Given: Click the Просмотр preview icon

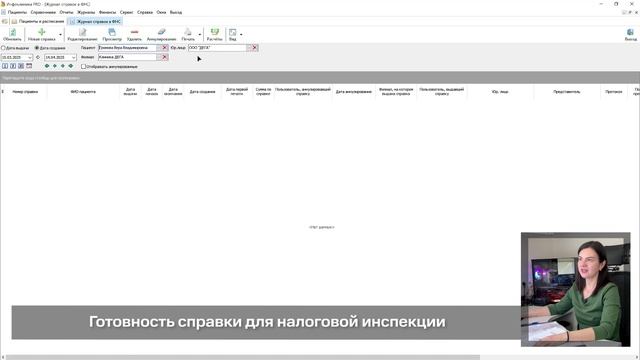Looking at the screenshot, I should point(112,32).
